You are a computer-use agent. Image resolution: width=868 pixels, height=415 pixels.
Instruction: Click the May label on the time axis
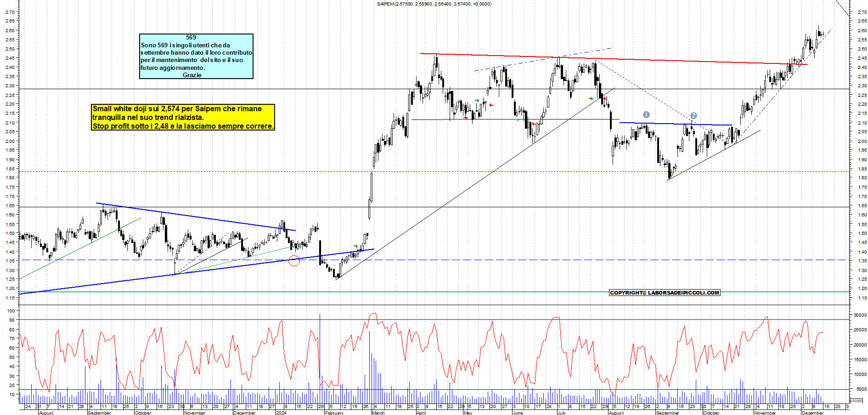pyautogui.click(x=468, y=413)
